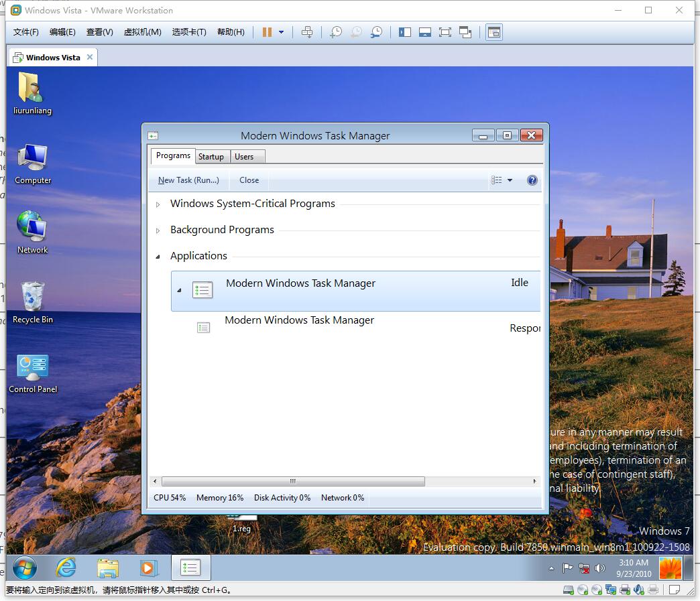This screenshot has width=700, height=601.
Task: Launch Windows Media Player from the taskbar
Action: [x=148, y=568]
